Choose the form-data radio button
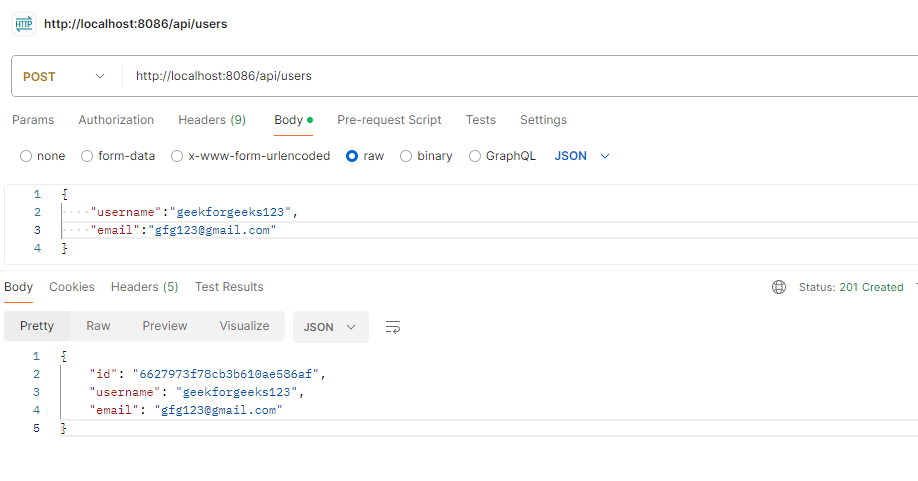 (x=87, y=156)
